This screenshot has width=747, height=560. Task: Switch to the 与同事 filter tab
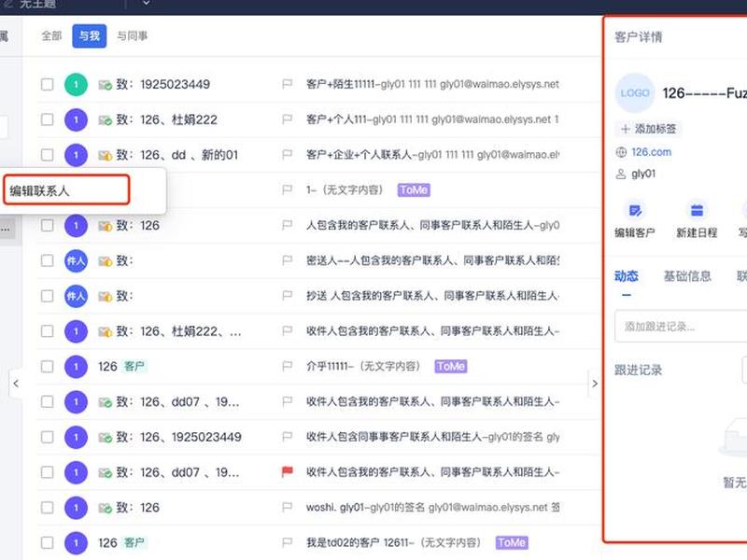click(132, 35)
